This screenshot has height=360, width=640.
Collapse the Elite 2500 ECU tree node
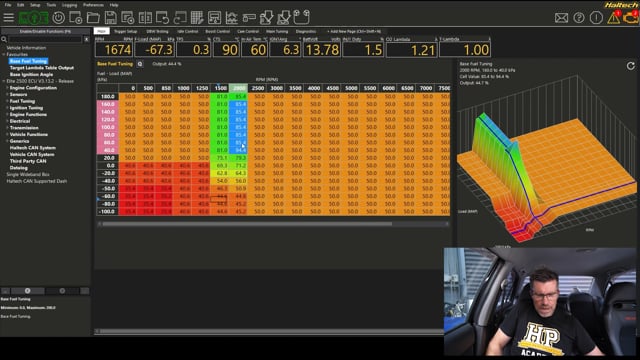4,81
